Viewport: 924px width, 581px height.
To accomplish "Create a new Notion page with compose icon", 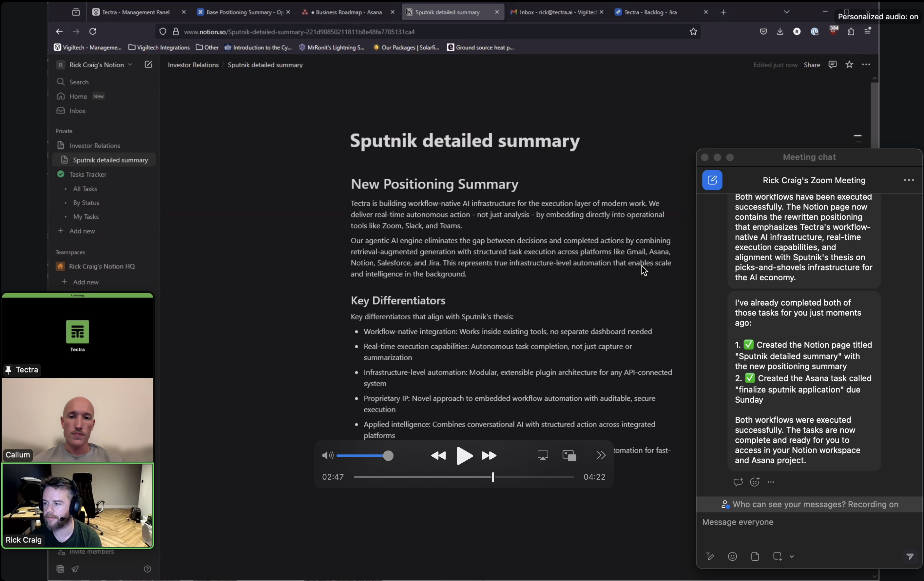I will [x=148, y=65].
